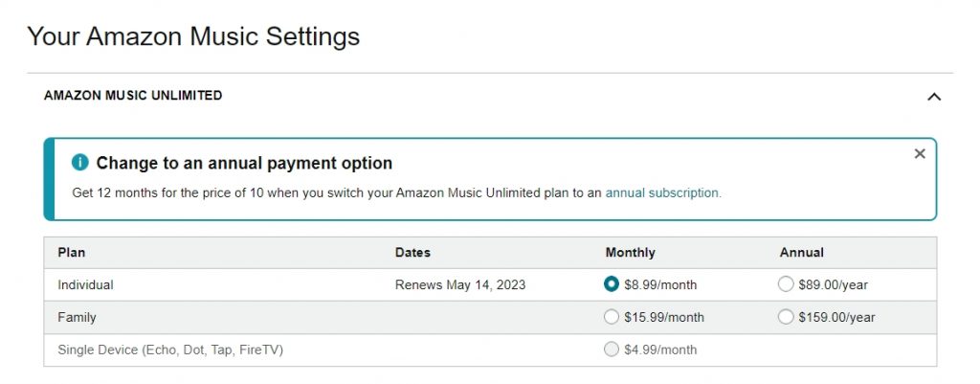The width and height of the screenshot is (980, 384).
Task: Choose Individual $89.00/year annual option
Action: click(x=786, y=284)
